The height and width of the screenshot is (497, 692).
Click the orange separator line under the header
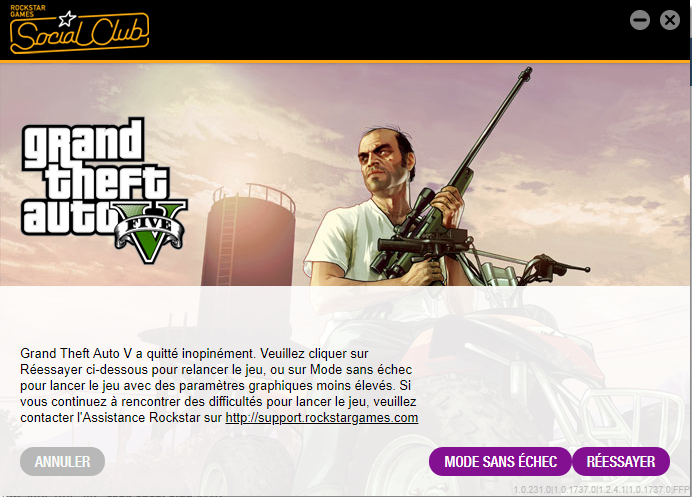pos(346,61)
